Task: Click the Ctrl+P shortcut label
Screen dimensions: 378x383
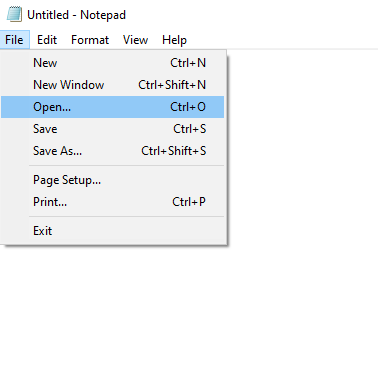Action: [x=189, y=202]
